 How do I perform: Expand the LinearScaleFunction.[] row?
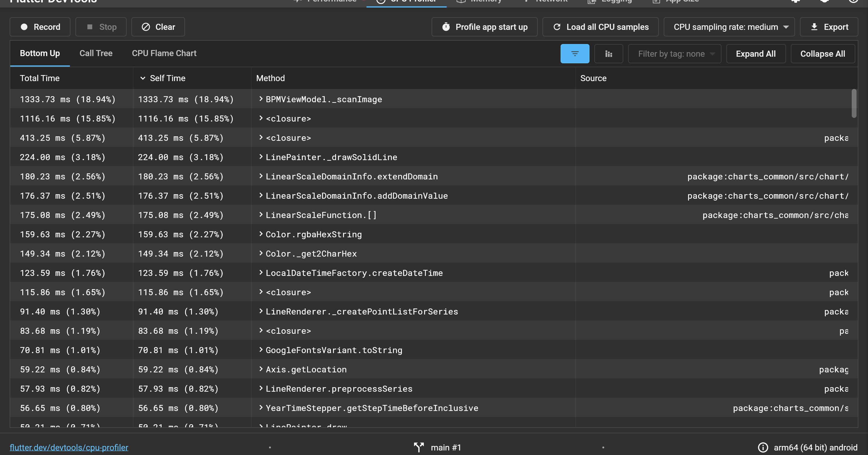260,214
